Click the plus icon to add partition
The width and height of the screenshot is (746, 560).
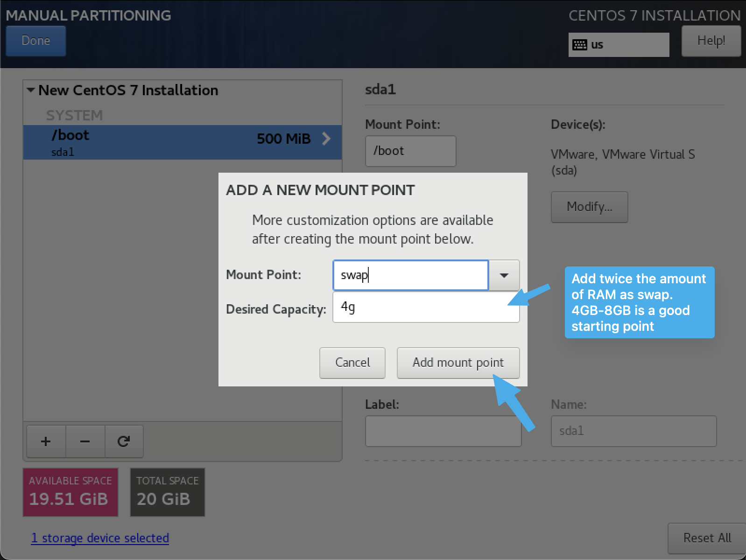46,441
